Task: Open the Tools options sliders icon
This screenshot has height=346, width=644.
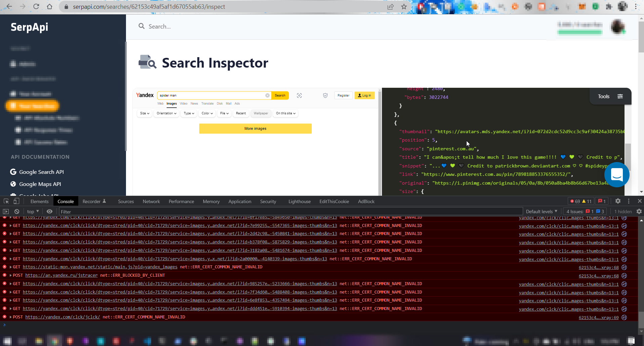Action: (x=620, y=96)
